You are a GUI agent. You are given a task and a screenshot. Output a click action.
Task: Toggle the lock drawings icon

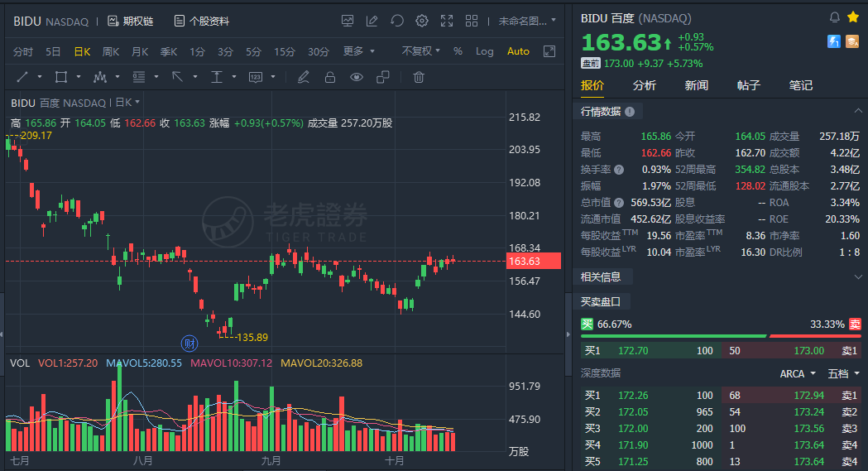pos(330,77)
